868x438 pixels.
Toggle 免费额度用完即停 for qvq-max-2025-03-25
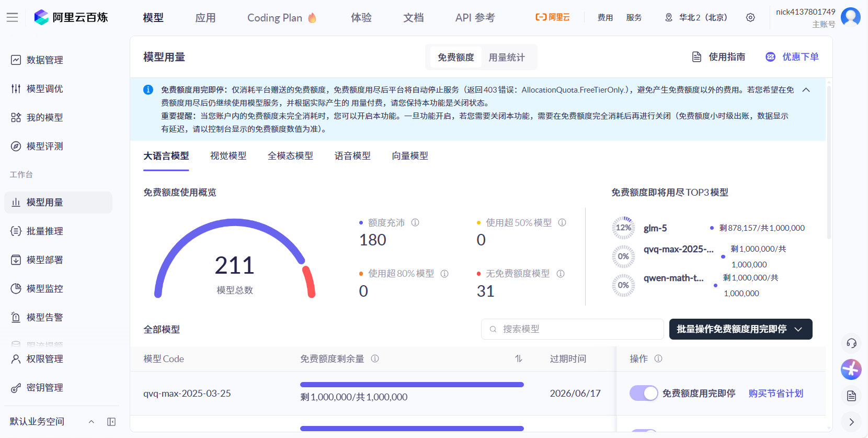click(x=644, y=393)
